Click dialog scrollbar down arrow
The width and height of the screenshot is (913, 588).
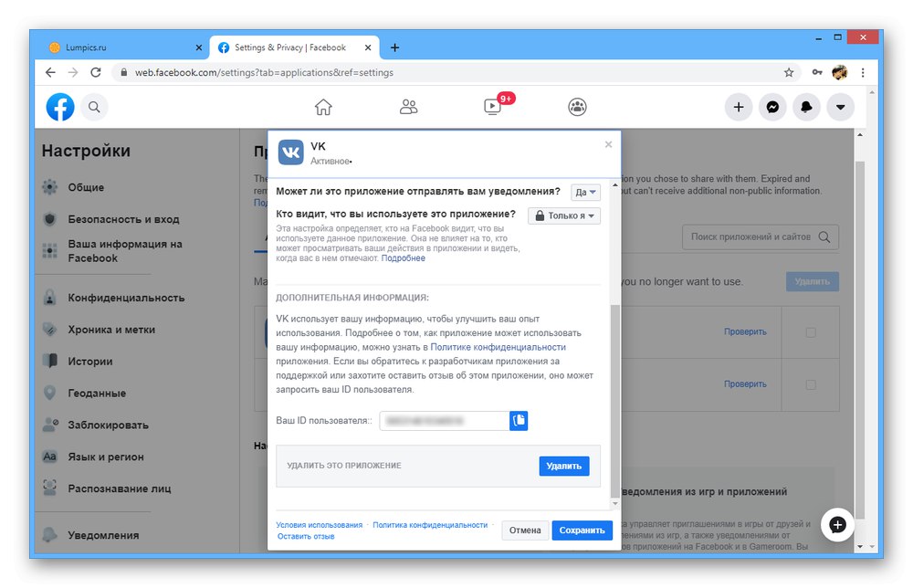pos(615,504)
